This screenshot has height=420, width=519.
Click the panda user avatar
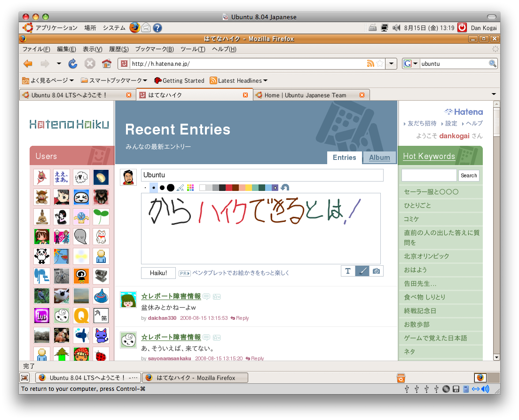[x=42, y=256]
